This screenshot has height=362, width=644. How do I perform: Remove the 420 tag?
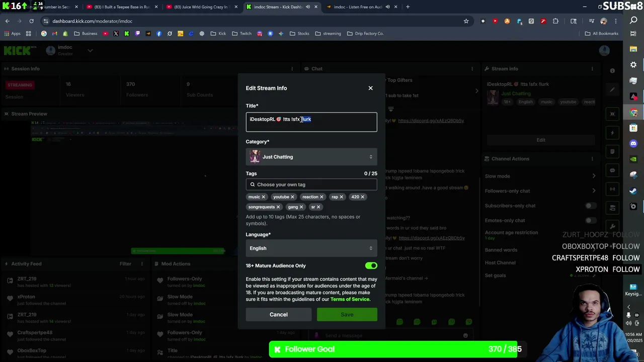click(362, 197)
